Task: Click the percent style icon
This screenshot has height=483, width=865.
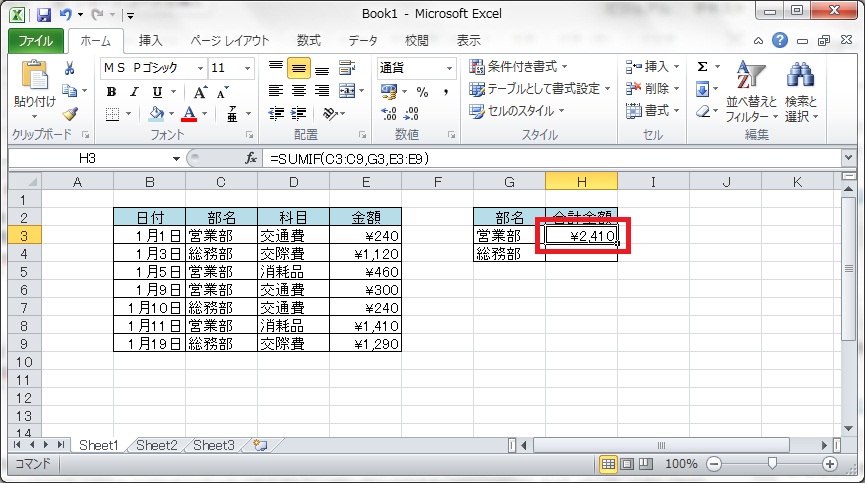Action: (423, 92)
